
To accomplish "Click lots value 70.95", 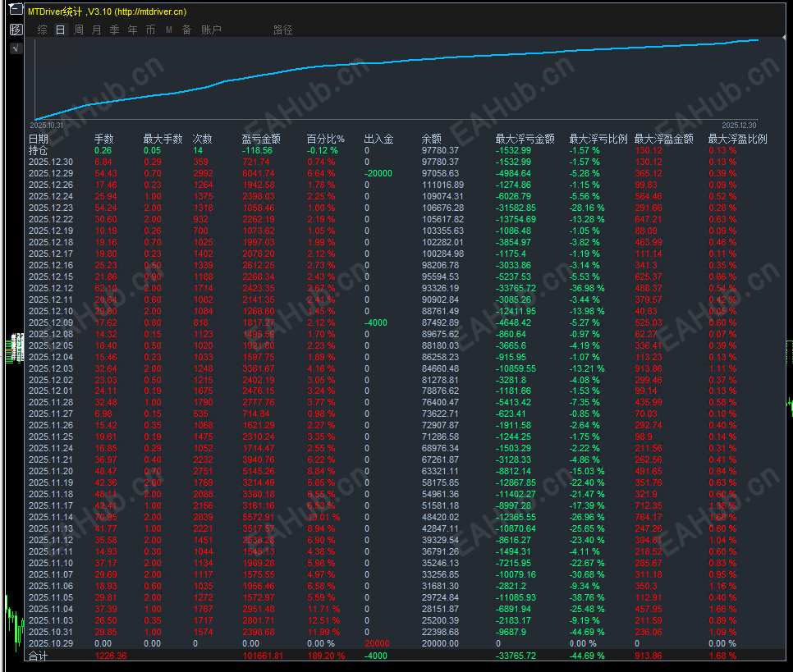I will (x=106, y=517).
